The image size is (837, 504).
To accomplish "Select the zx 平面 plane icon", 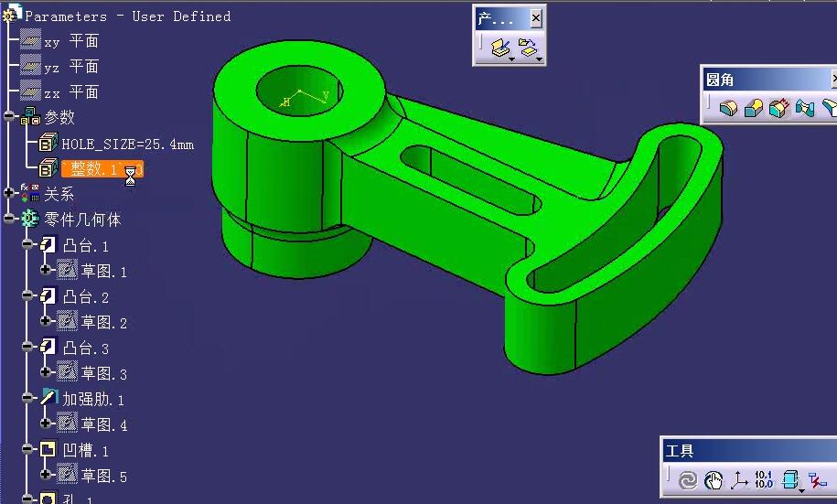I will point(30,91).
